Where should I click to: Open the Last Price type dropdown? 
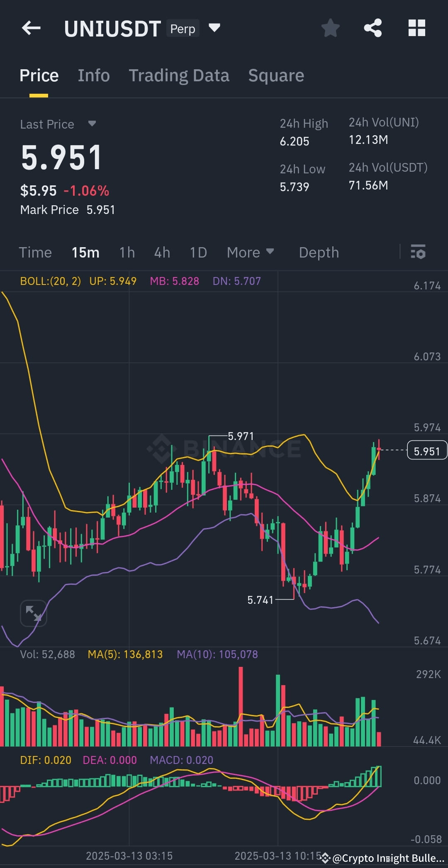pos(92,124)
